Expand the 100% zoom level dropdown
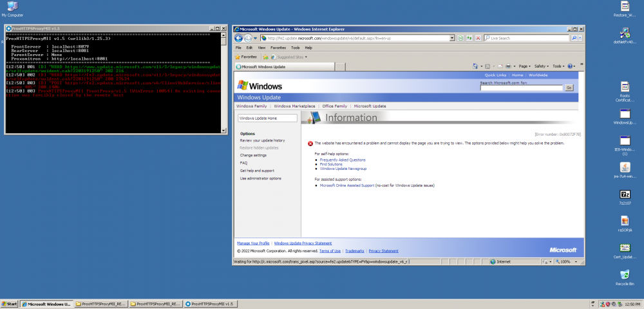644x309 pixels. tap(577, 262)
